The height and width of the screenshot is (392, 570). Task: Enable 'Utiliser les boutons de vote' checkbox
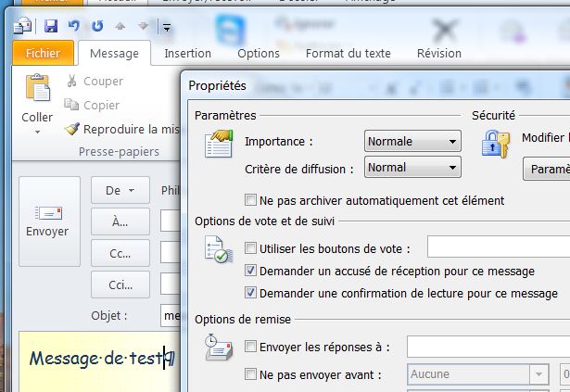(x=250, y=248)
